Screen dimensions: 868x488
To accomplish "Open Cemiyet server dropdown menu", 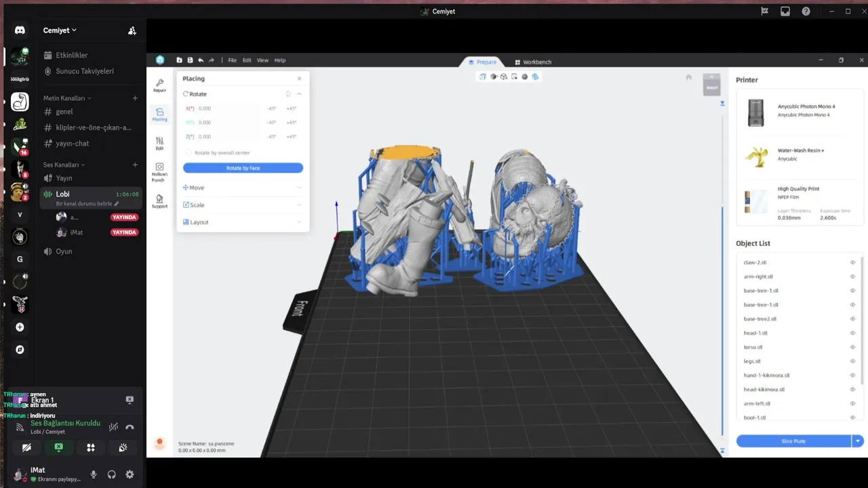I will coord(60,30).
